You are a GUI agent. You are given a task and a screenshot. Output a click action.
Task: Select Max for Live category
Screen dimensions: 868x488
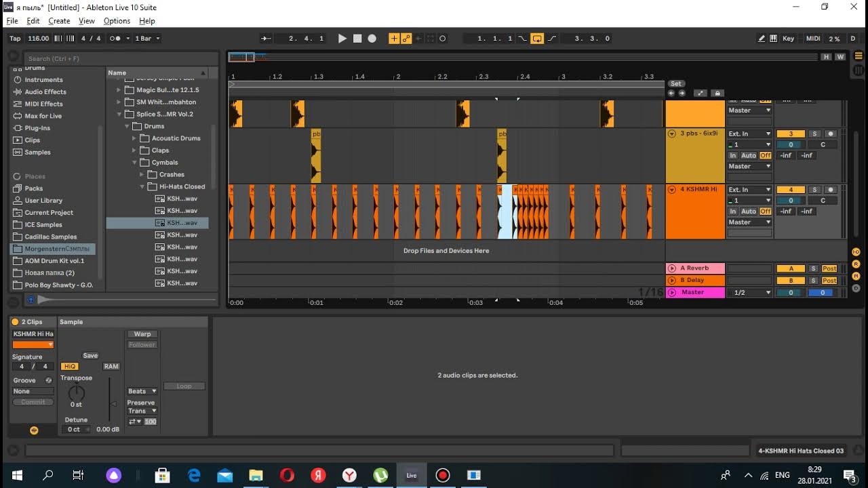pos(43,116)
